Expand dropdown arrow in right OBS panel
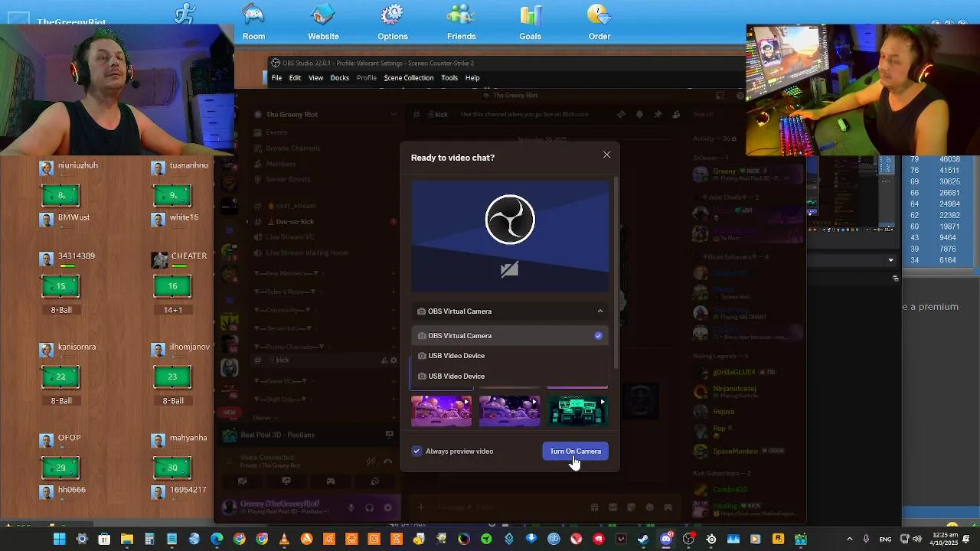The width and height of the screenshot is (980, 551). click(890, 260)
